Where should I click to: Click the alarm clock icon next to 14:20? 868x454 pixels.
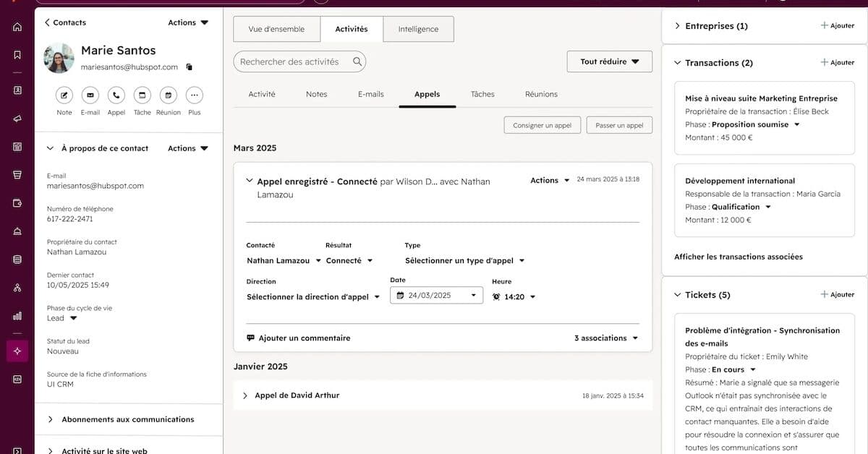[x=496, y=296]
